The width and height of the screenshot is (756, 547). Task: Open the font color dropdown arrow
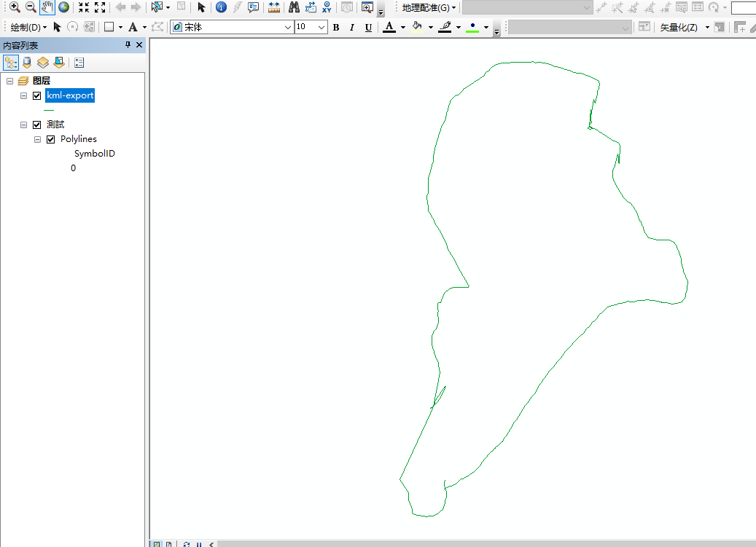(x=403, y=28)
